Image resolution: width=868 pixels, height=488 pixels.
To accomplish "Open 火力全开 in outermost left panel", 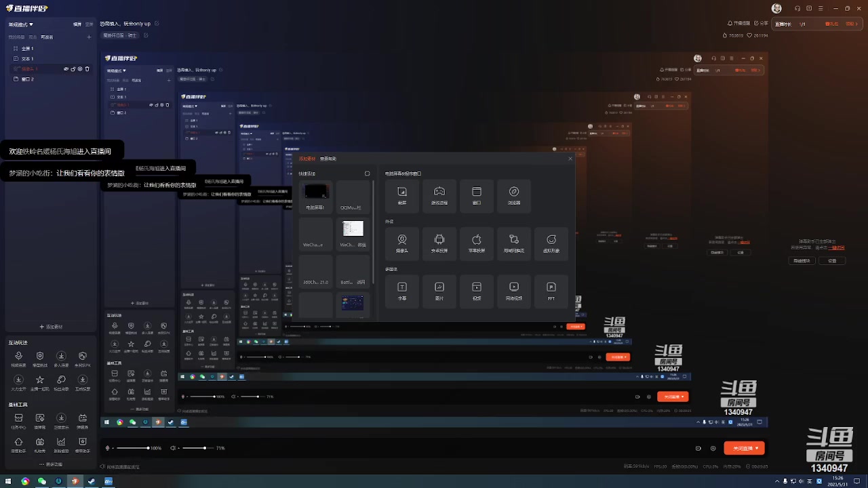I will [x=18, y=382].
